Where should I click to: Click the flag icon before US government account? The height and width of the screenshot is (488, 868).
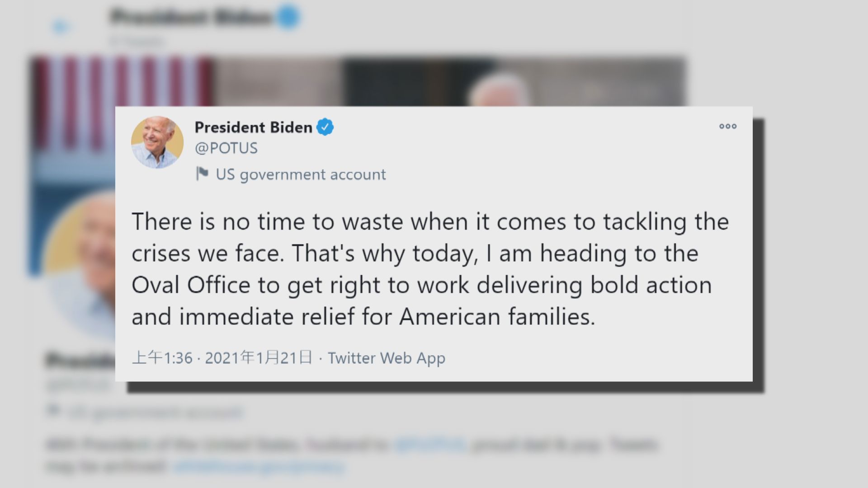202,174
